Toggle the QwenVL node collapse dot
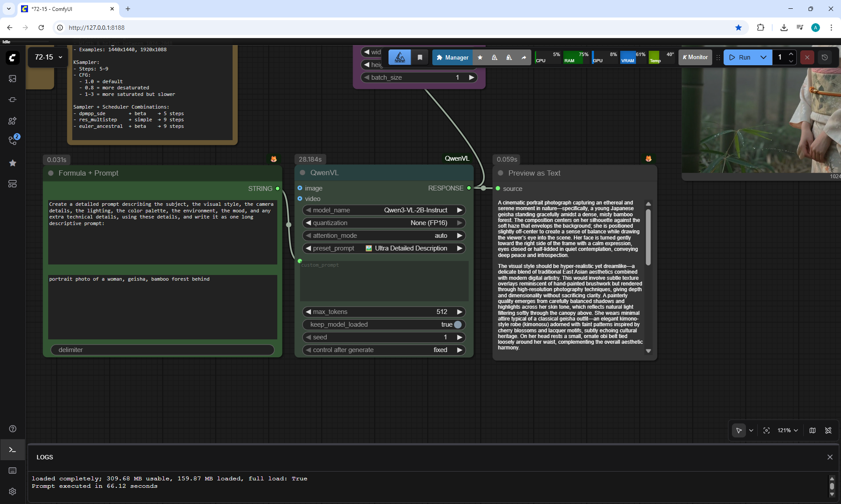The height and width of the screenshot is (504, 841). [302, 173]
